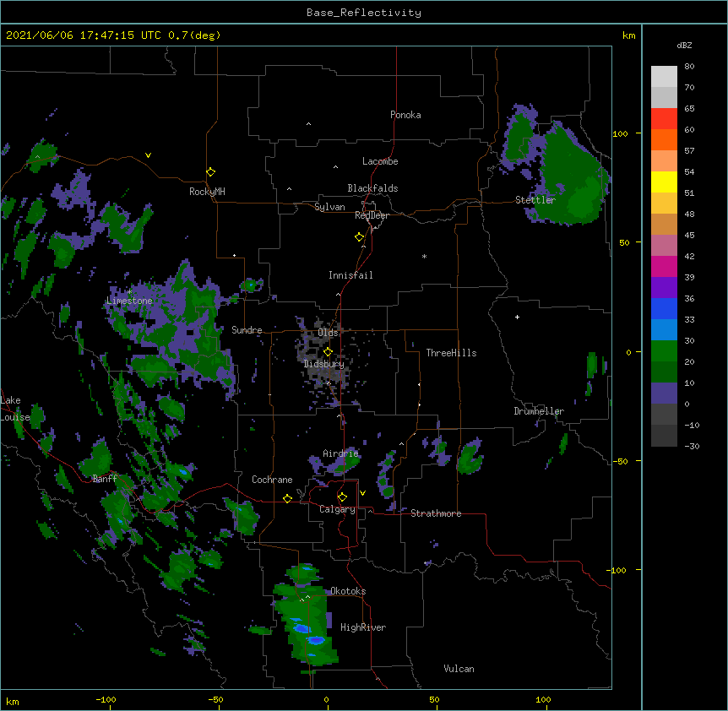Click the dBZ legend heading
The width and height of the screenshot is (728, 711).
(x=684, y=45)
